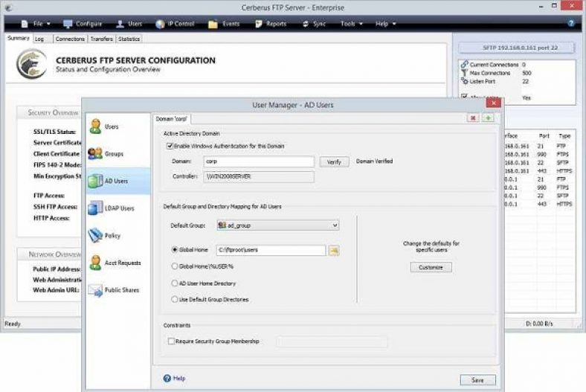586x392 pixels.
Task: Select the Domain 'corp' tab
Action: click(171, 119)
